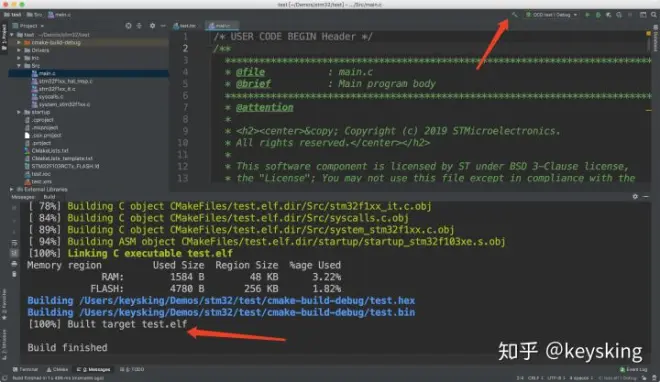Open the Messages tool tab
The image size is (660, 382).
pos(93,369)
